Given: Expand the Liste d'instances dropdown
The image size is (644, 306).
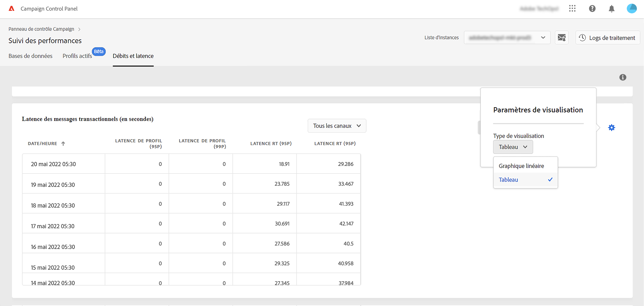Looking at the screenshot, I should click(507, 38).
